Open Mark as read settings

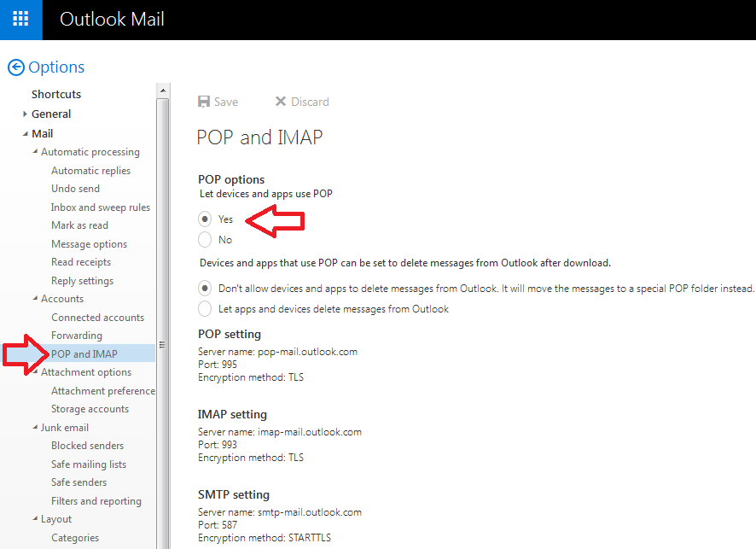pos(80,225)
